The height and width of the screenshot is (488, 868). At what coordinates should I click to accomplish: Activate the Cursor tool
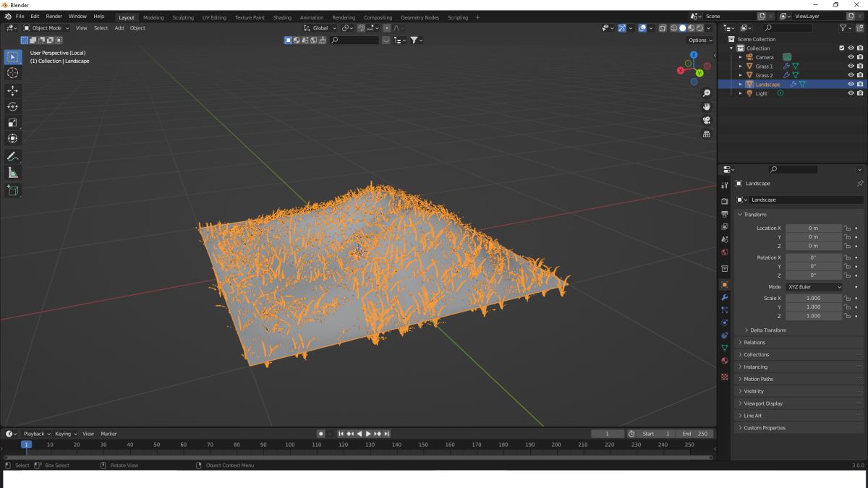(x=13, y=73)
